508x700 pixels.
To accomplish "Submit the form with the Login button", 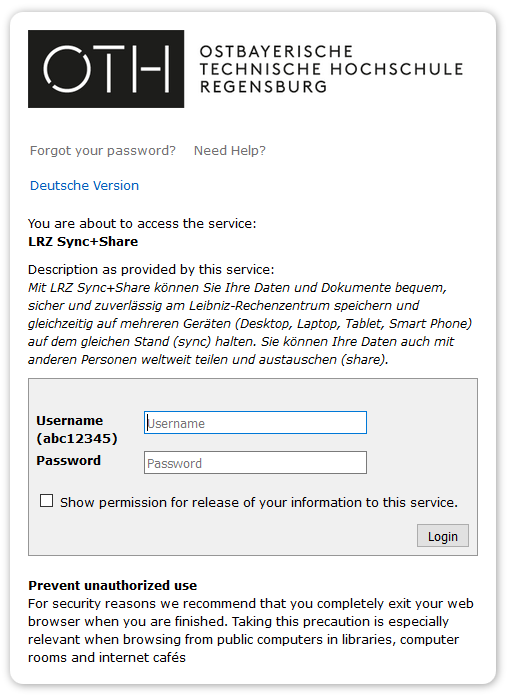I will (443, 536).
